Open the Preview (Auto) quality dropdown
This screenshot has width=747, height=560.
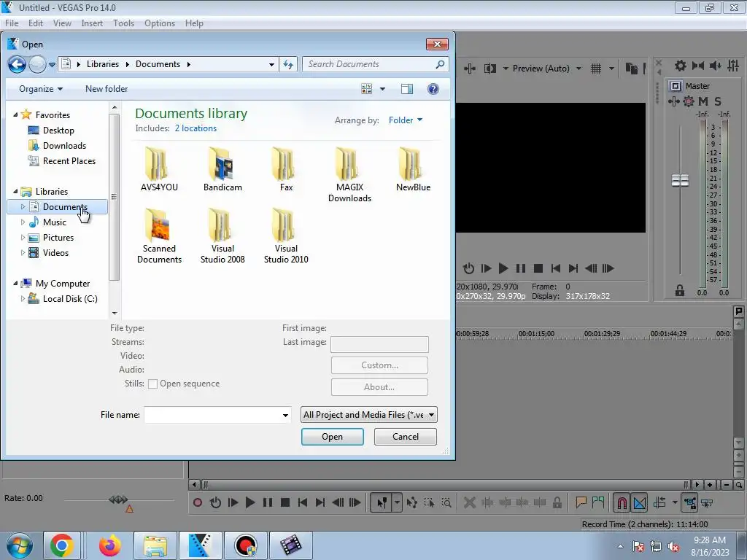547,69
